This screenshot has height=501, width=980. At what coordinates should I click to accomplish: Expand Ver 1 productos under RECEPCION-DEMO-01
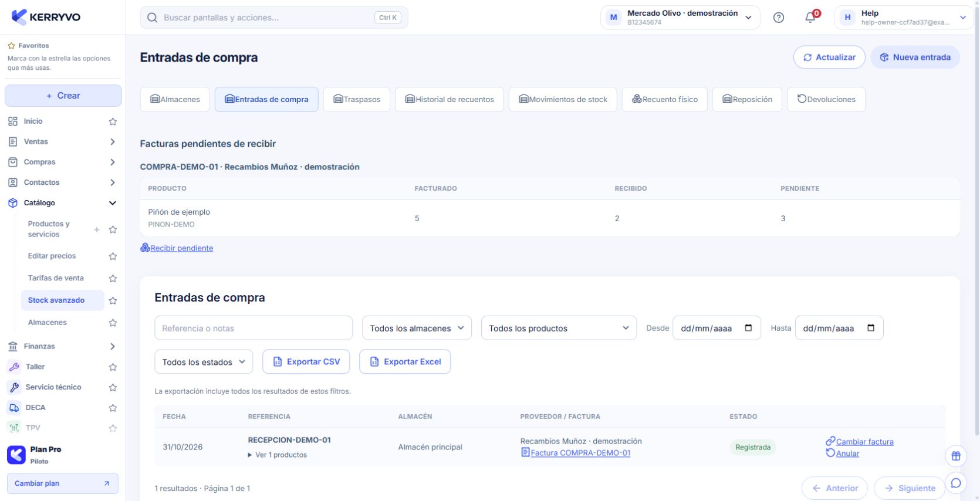click(x=278, y=455)
